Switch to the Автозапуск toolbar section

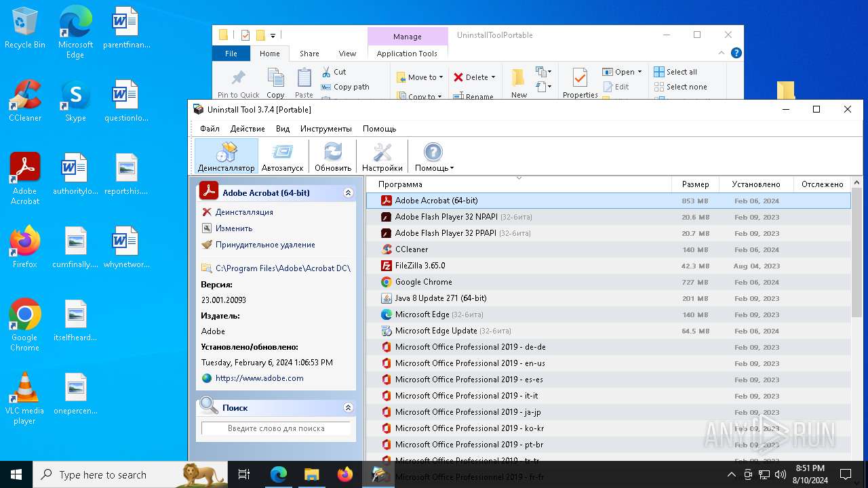[283, 157]
